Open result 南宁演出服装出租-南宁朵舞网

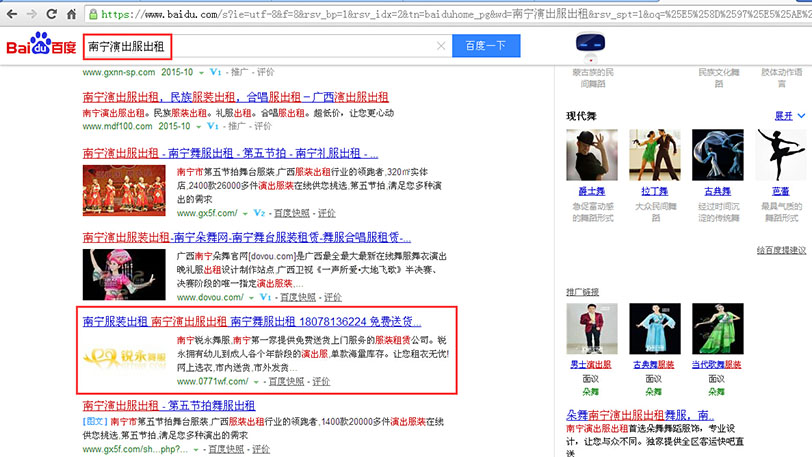246,237
